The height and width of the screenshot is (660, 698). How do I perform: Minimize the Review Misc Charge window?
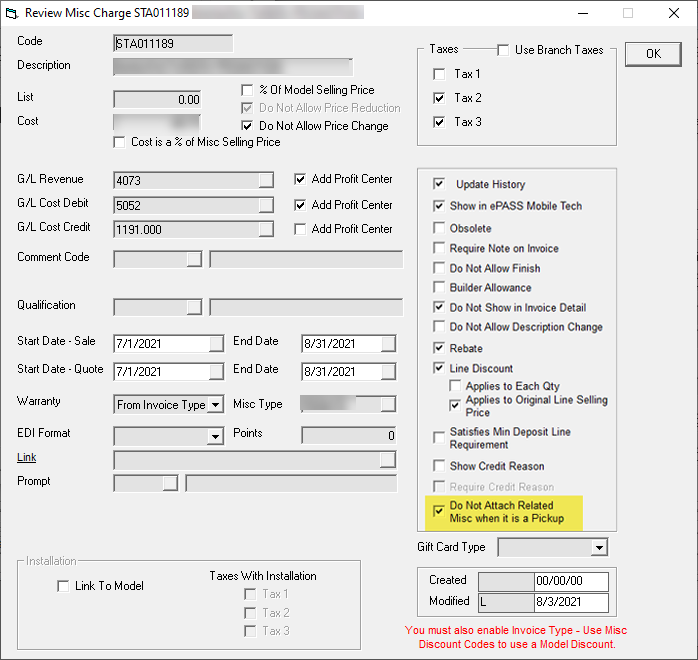pyautogui.click(x=583, y=13)
